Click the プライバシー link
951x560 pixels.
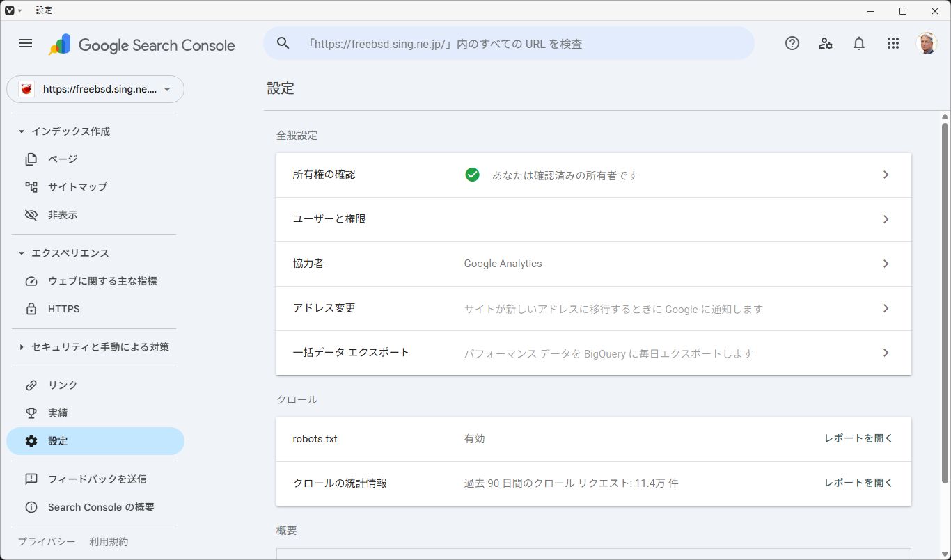[47, 542]
